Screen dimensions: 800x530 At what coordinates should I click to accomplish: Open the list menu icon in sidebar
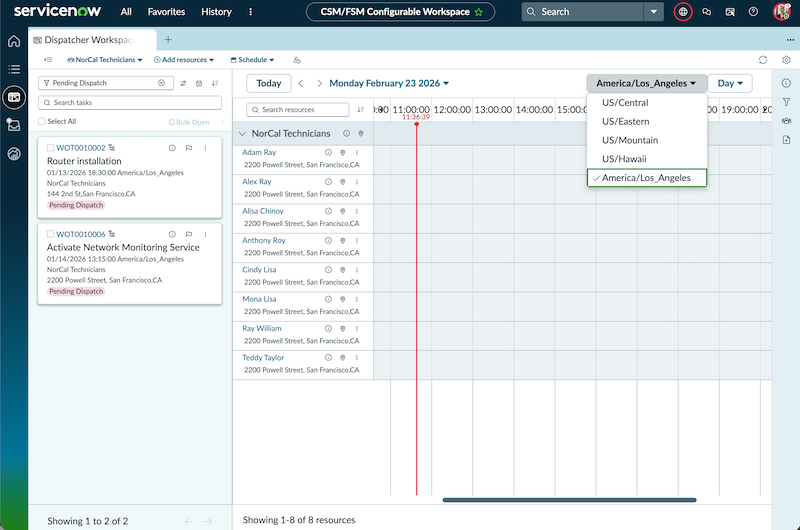pos(14,69)
